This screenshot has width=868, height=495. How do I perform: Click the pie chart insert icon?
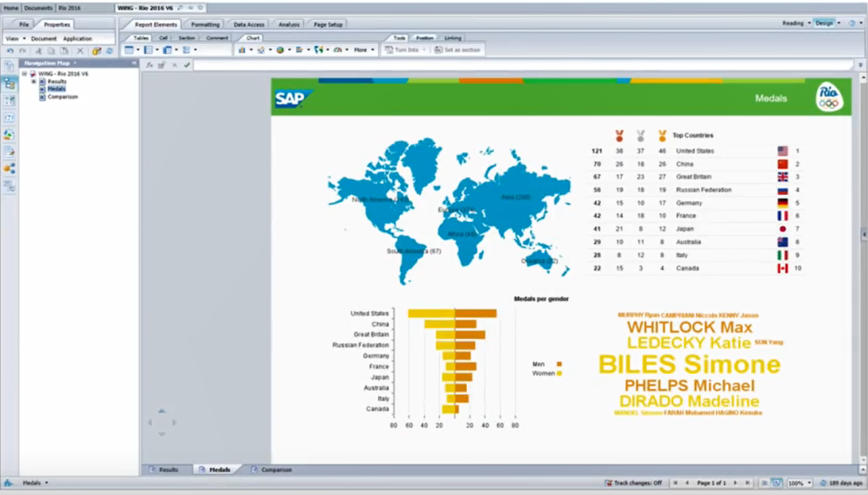281,50
